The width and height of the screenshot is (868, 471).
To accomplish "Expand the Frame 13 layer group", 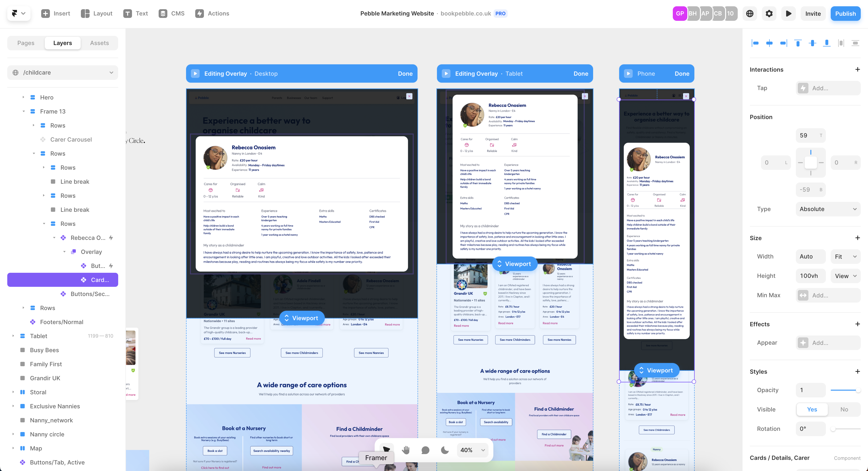I will (23, 111).
